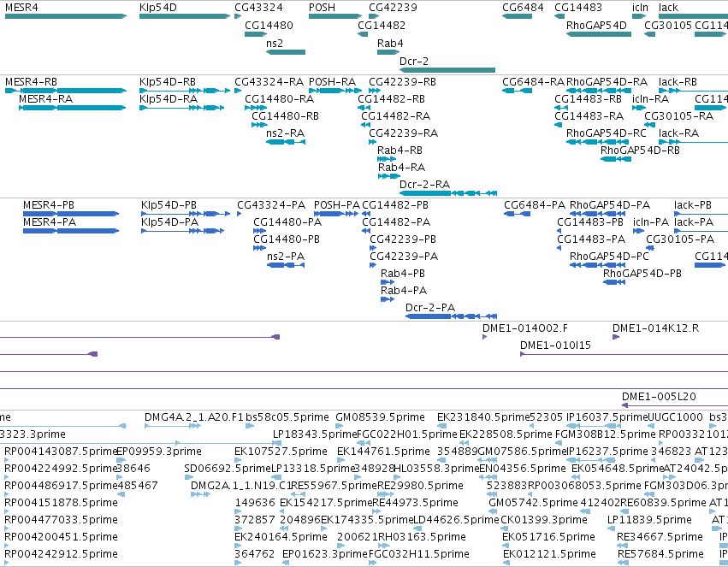Click the CG14483-RB label
This screenshot has width=728, height=567.
[588, 99]
